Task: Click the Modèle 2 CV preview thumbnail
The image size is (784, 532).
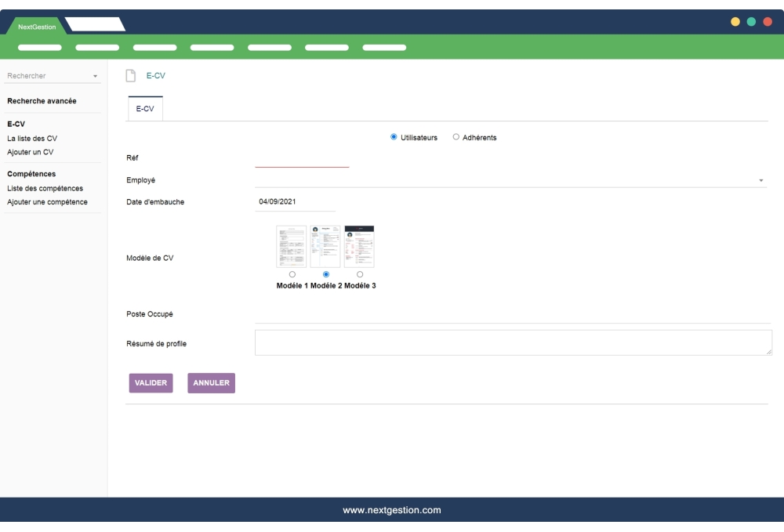Action: tap(324, 244)
